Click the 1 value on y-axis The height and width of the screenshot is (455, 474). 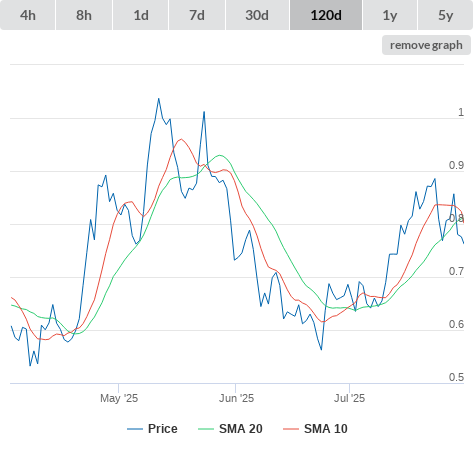(x=461, y=112)
